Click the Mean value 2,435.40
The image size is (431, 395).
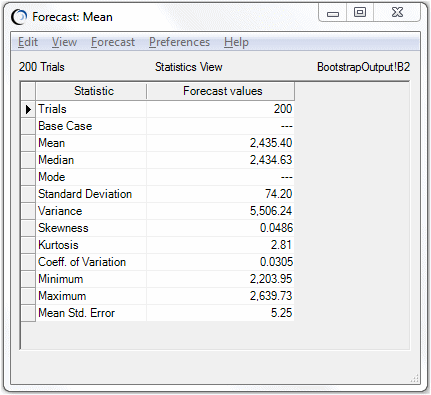271,143
